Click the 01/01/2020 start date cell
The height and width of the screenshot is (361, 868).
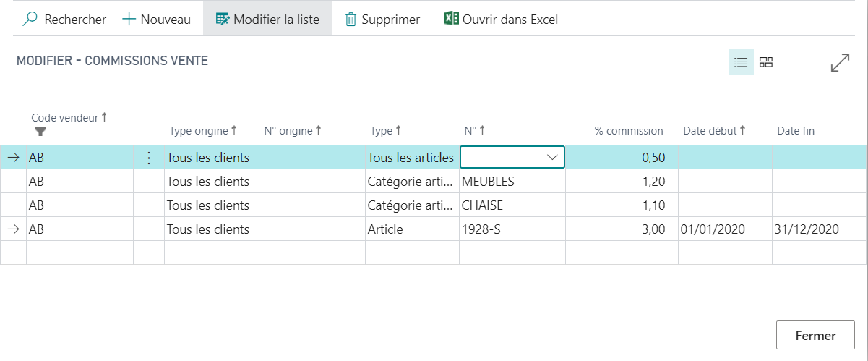(x=725, y=229)
